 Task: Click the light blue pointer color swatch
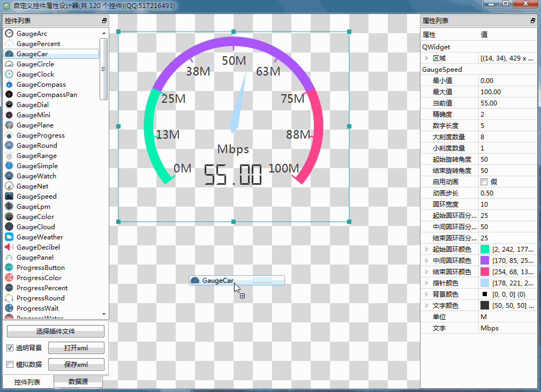(485, 283)
